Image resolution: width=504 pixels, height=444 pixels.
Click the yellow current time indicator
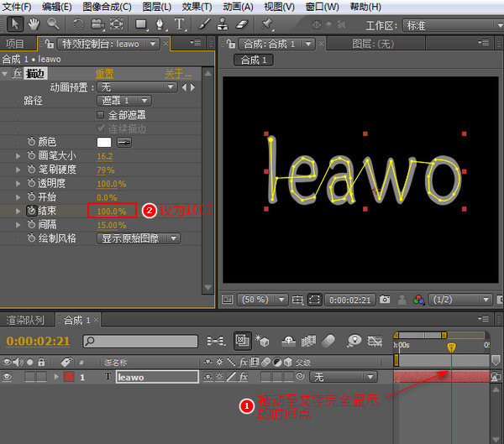click(x=451, y=347)
